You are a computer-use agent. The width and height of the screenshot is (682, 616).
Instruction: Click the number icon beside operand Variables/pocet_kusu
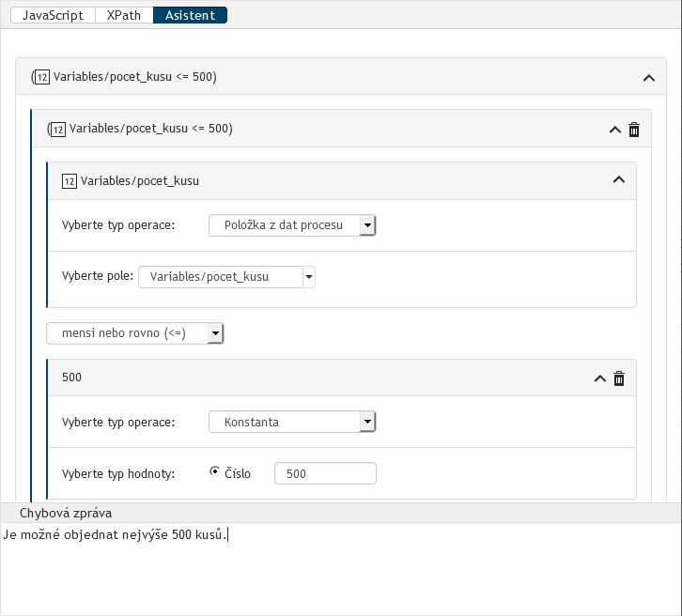70,181
